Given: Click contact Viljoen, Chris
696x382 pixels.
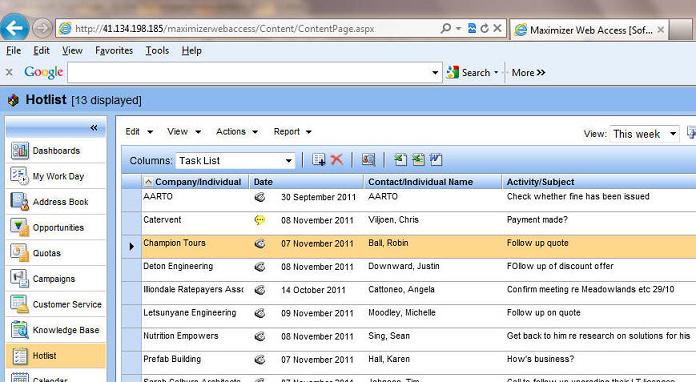Looking at the screenshot, I should [393, 220].
